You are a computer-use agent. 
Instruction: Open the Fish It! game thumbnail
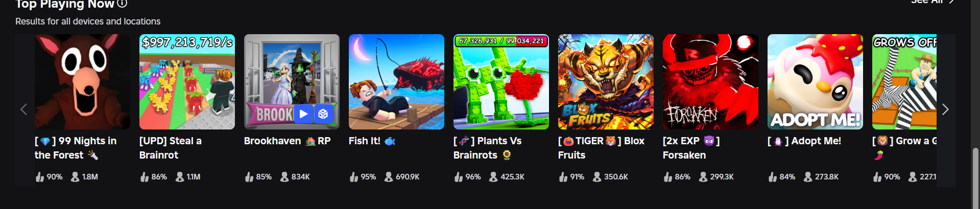pyautogui.click(x=396, y=82)
